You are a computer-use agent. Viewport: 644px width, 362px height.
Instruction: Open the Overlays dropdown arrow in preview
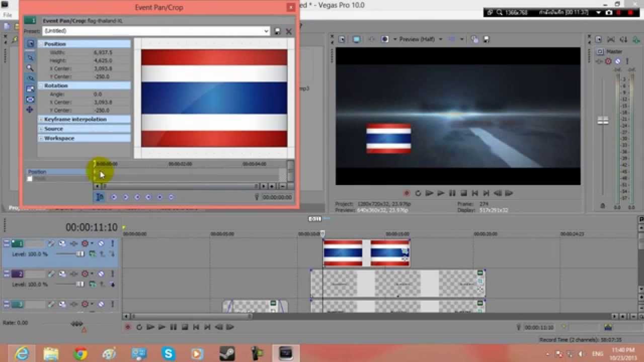[x=461, y=39]
